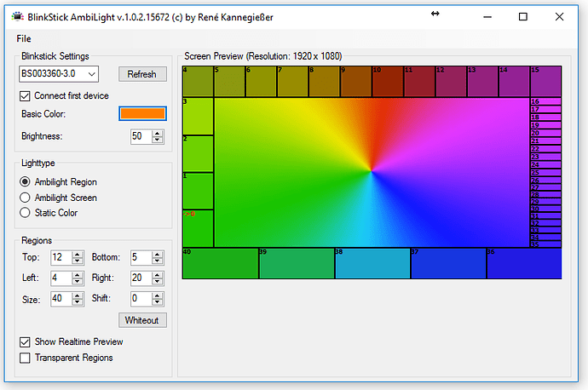Select preview region 4 at top left
The width and height of the screenshot is (588, 390).
click(x=198, y=81)
